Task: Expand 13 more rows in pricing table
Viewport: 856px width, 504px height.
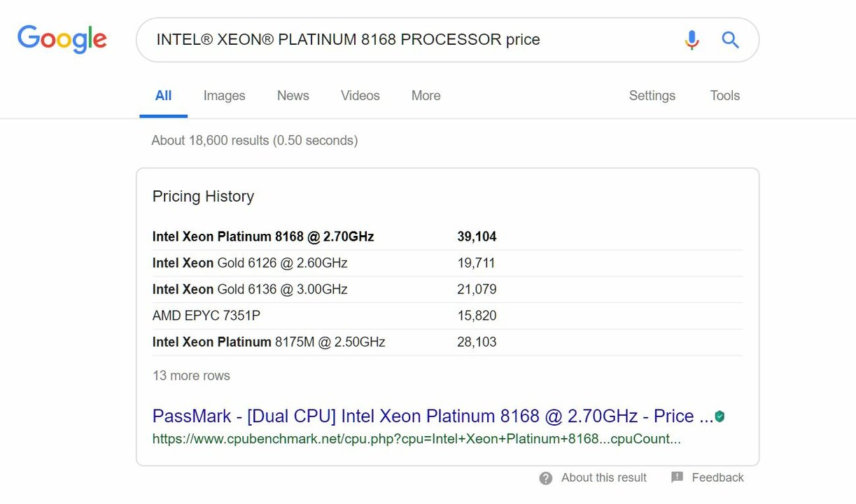Action: [191, 376]
